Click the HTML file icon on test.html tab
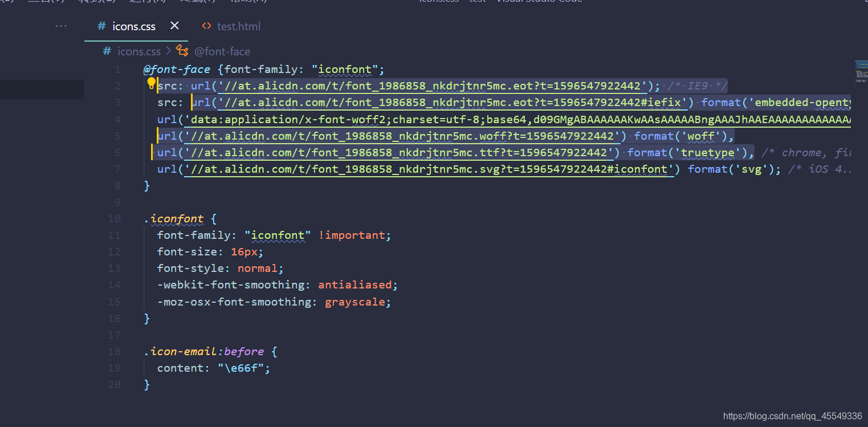 click(x=207, y=26)
